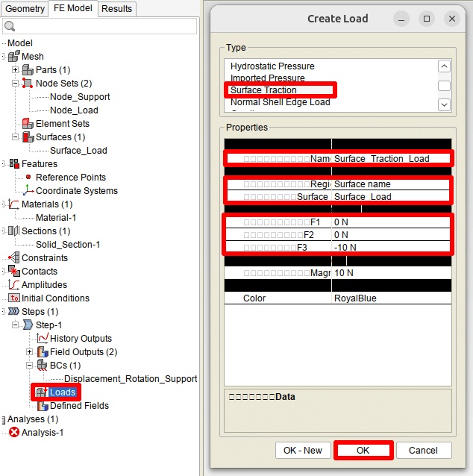The image size is (473, 476).
Task: Open the Region type Surface name field
Action: [392, 184]
